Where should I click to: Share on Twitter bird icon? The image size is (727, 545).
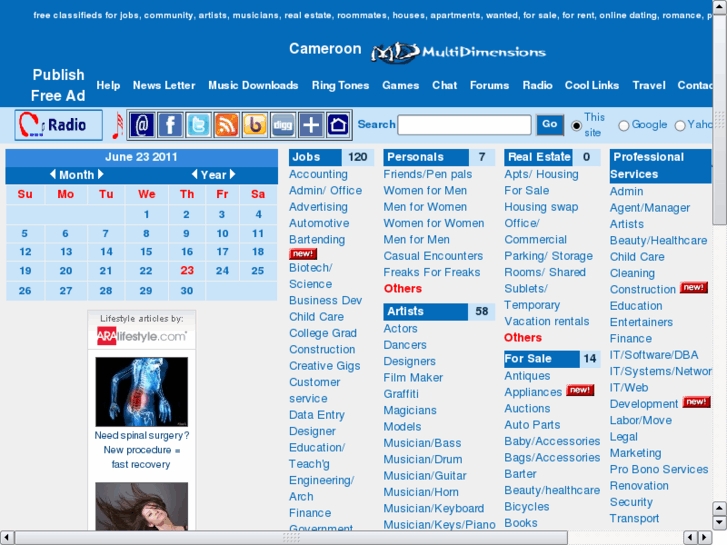pyautogui.click(x=198, y=125)
